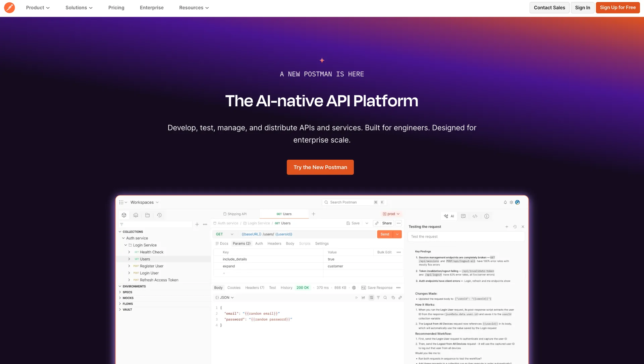Click the plus icon to add new tab
The height and width of the screenshot is (364, 644).
click(314, 214)
